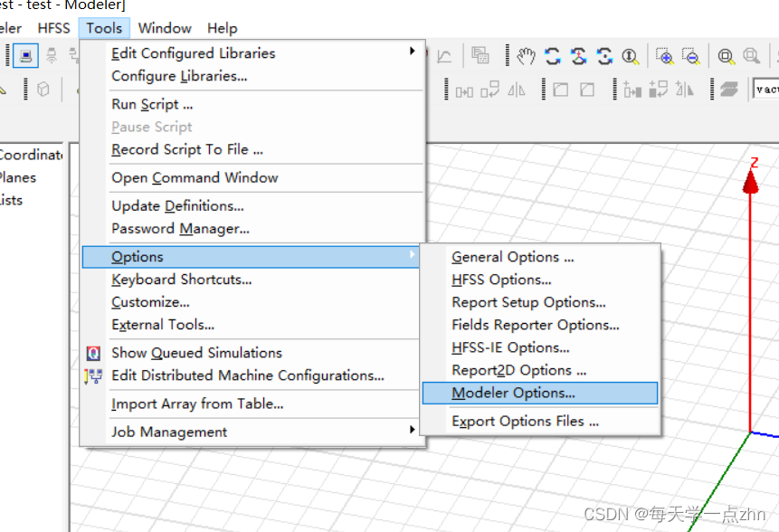Click the Chamfer edge icon
Image resolution: width=779 pixels, height=532 pixels.
tap(587, 90)
